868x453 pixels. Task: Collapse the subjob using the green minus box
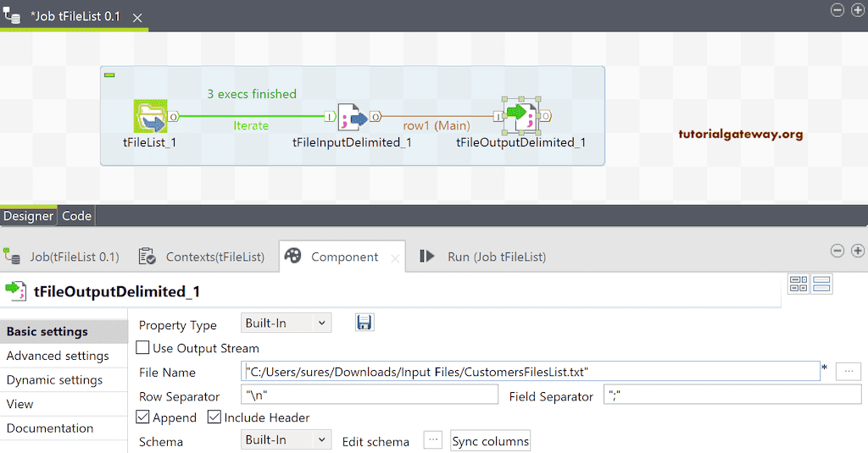pos(109,75)
